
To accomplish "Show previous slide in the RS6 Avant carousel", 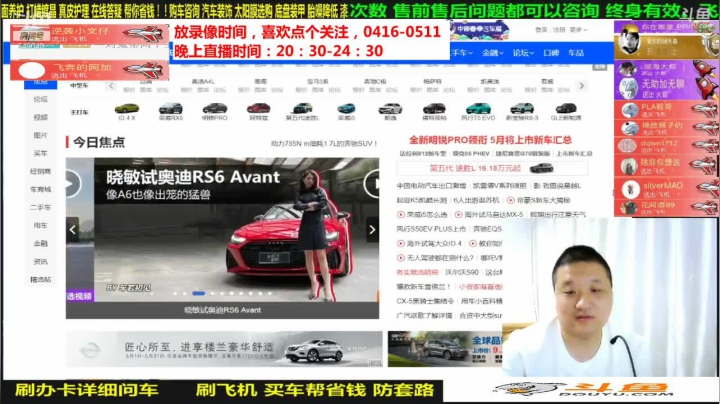I will click(73, 230).
